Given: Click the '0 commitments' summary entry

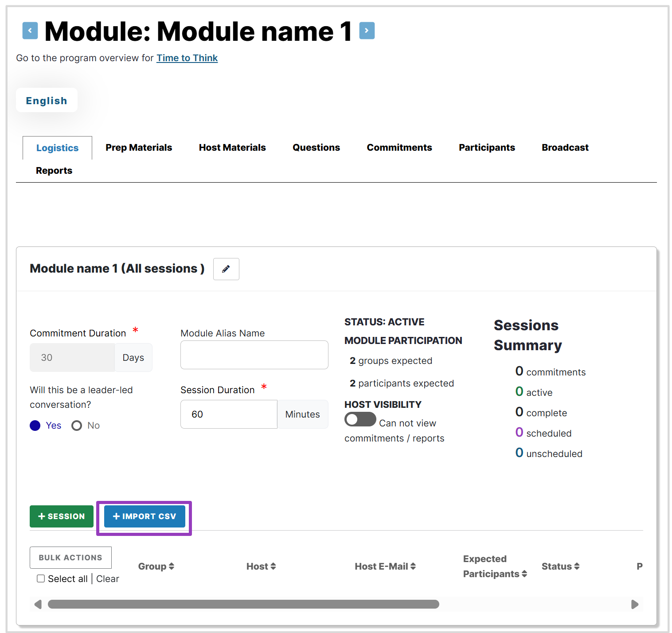Looking at the screenshot, I should click(x=550, y=371).
